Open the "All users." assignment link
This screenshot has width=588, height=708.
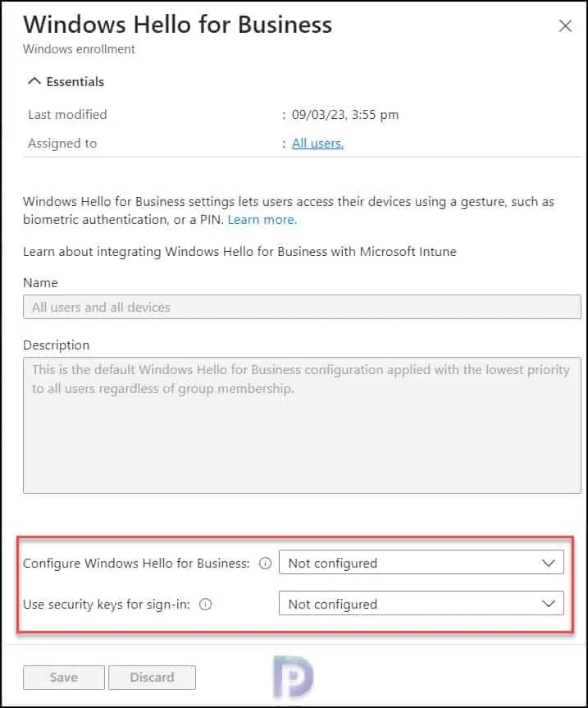point(317,143)
